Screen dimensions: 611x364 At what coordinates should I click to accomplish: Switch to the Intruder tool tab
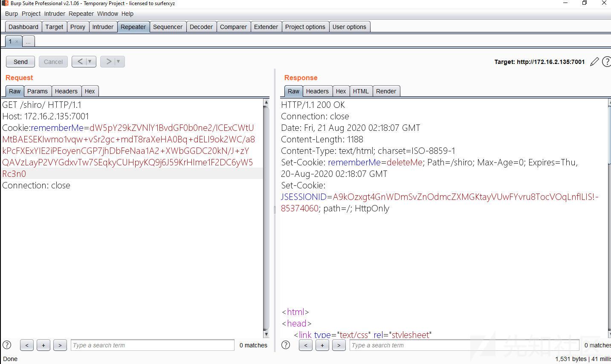click(103, 27)
